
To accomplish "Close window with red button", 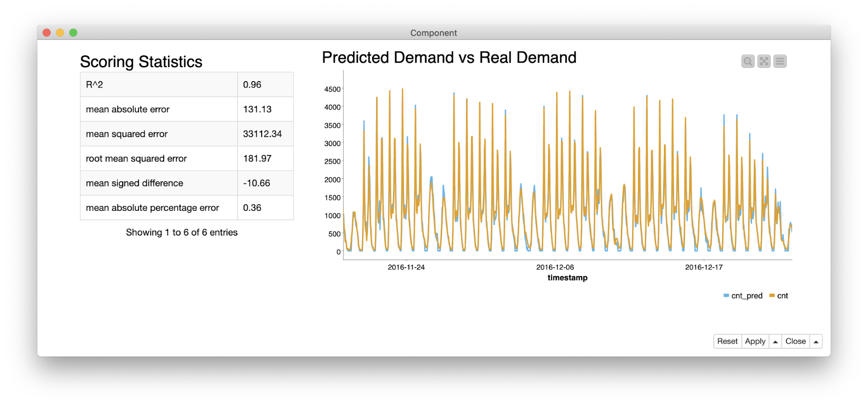I will coord(47,33).
